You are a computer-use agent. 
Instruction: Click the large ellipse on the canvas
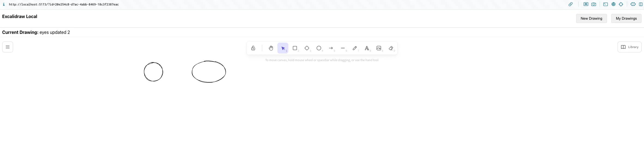(x=192, y=72)
